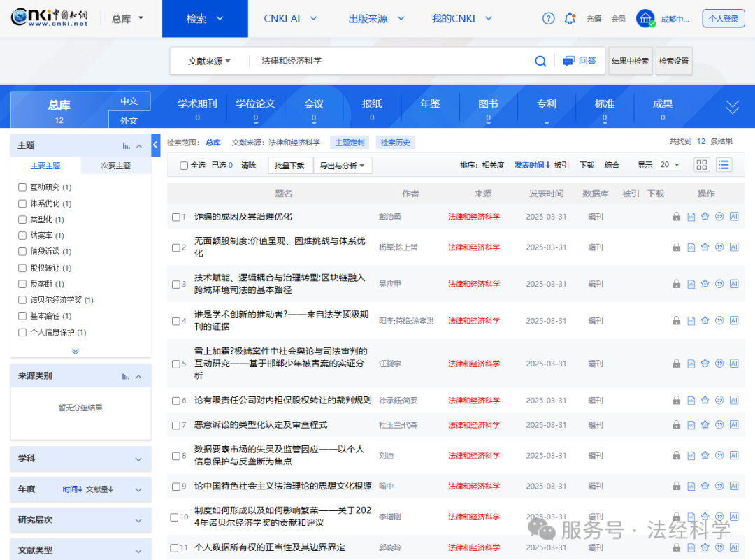The height and width of the screenshot is (560, 755).
Task: Switch to grid view of search results
Action: 702,165
